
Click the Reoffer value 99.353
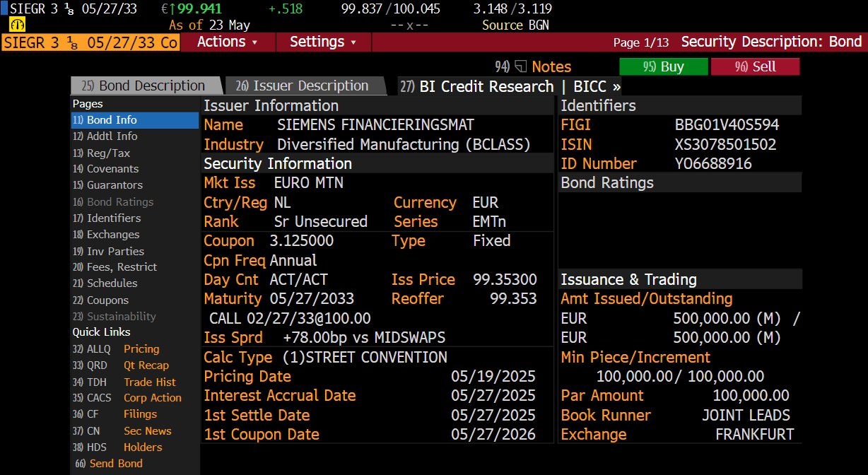513,299
